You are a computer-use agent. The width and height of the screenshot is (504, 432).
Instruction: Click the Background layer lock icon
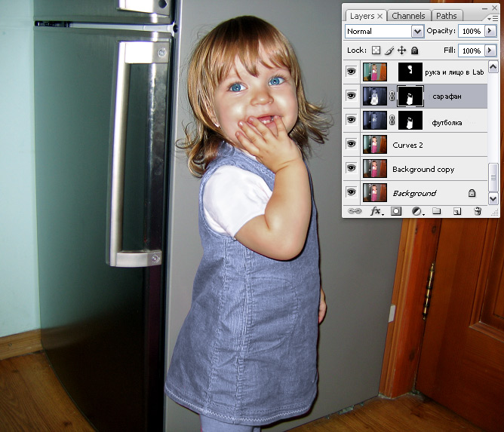472,193
